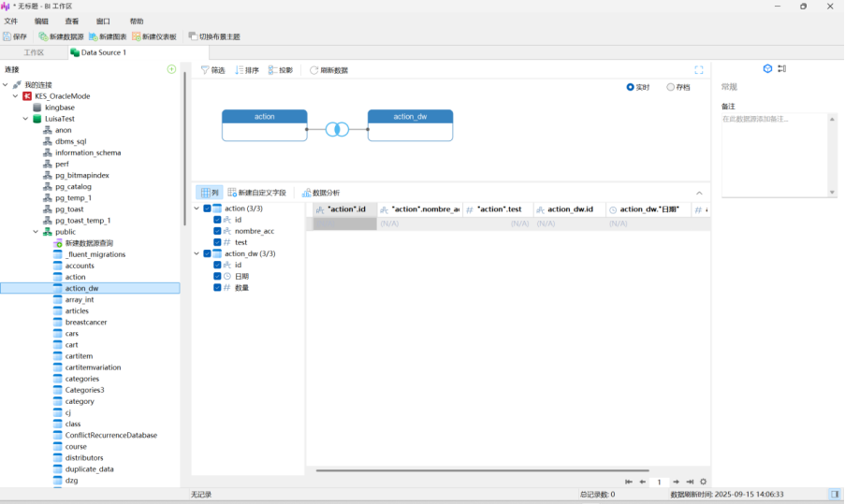Viewport: 845px width, 504px height.
Task: Open pagination settings gear icon
Action: (x=704, y=482)
